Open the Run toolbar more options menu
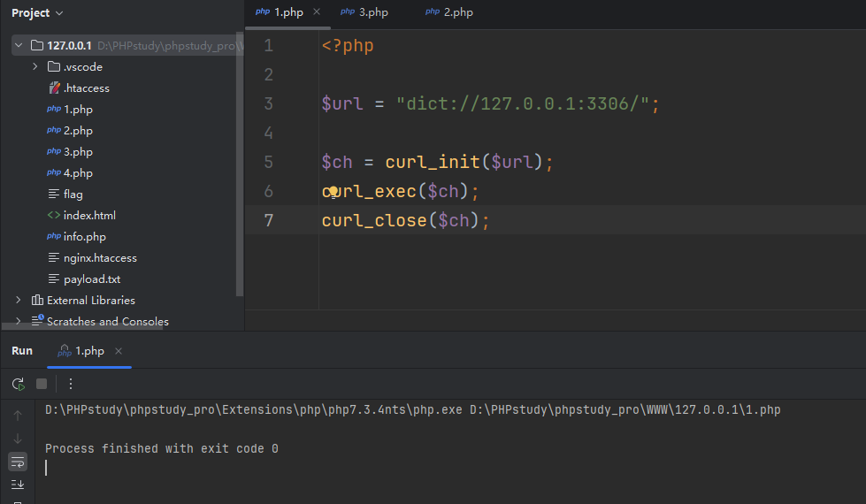The image size is (866, 504). (x=71, y=384)
